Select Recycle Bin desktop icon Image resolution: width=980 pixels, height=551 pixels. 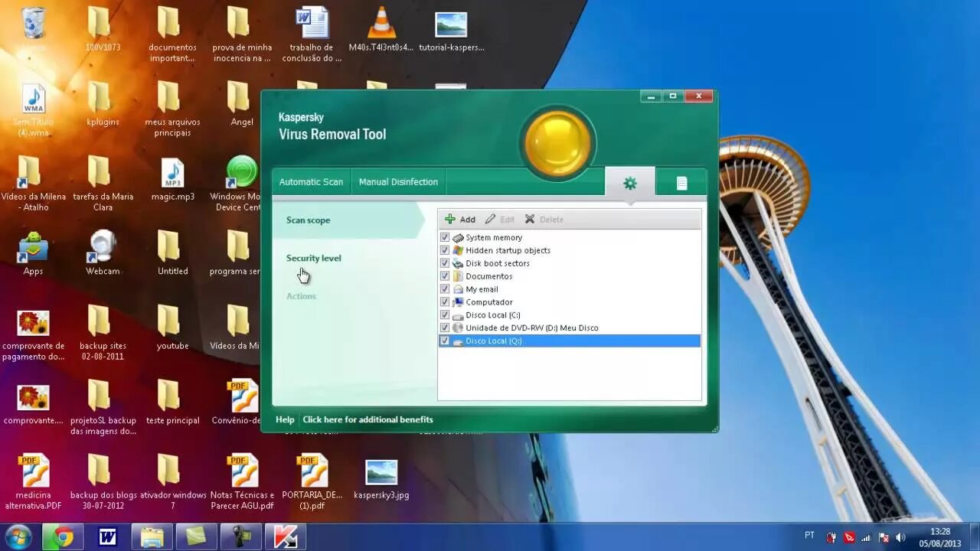click(33, 30)
